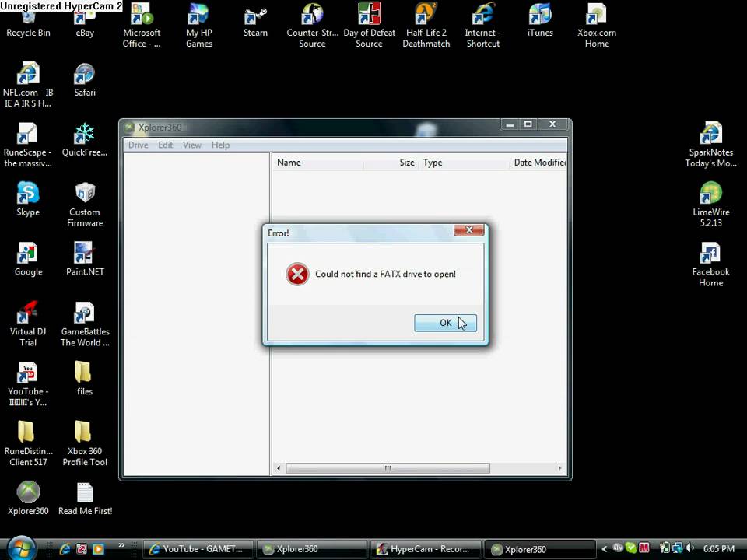Click the scrollbar right arrow in Xplorer360
Image resolution: width=747 pixels, height=560 pixels.
pos(559,468)
